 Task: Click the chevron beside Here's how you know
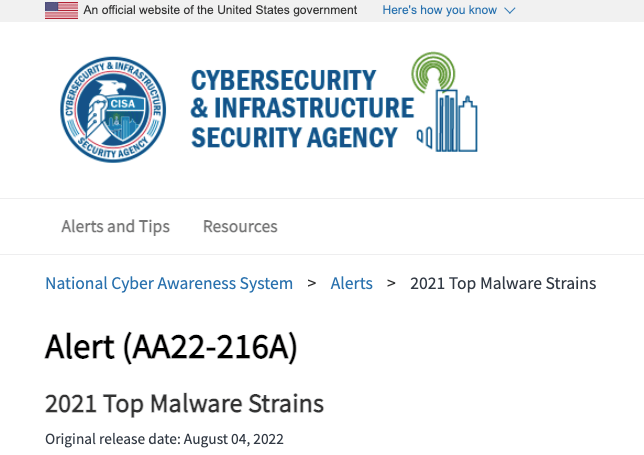510,10
